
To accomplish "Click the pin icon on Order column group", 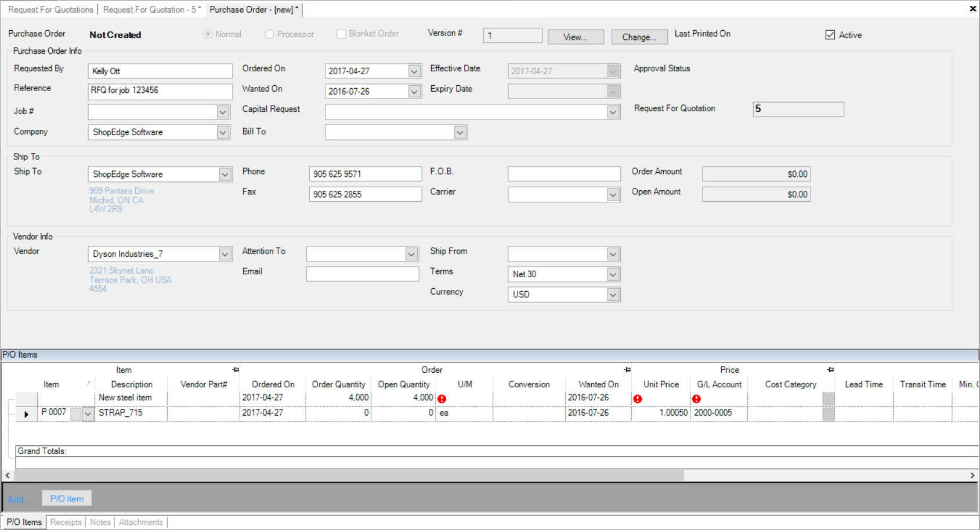I will click(x=627, y=369).
